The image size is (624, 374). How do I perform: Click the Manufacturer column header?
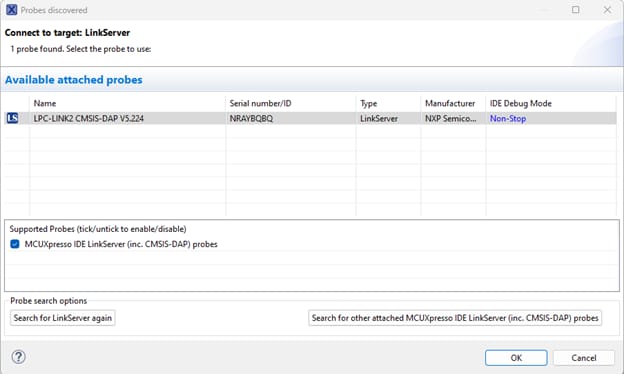click(453, 103)
